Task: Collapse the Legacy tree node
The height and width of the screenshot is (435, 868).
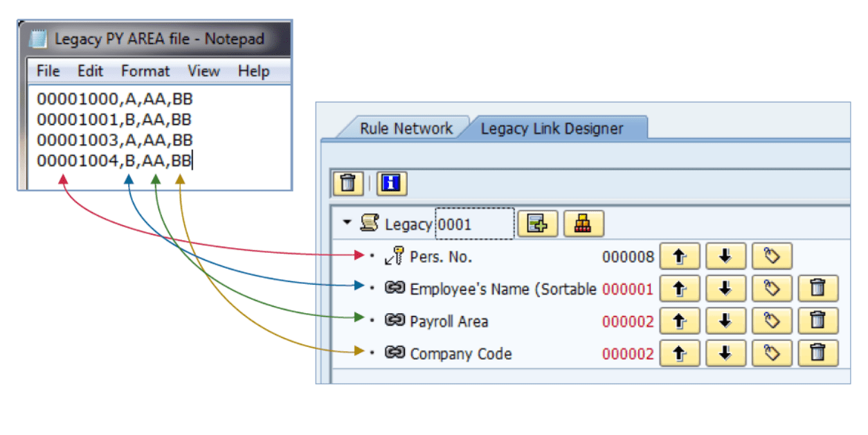Action: click(347, 222)
